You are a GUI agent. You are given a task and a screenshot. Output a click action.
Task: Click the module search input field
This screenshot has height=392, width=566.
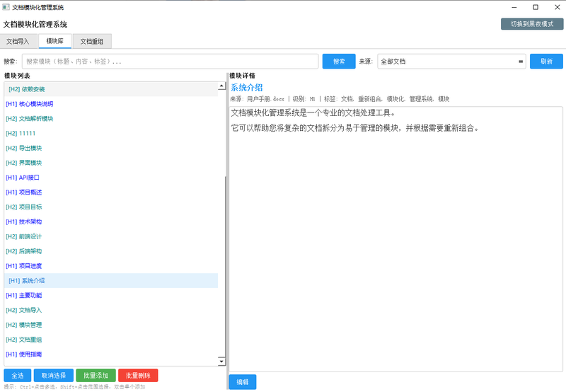(170, 62)
